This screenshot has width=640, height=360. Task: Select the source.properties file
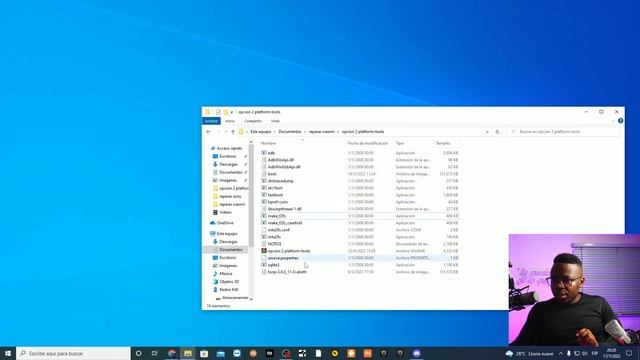[x=283, y=258]
